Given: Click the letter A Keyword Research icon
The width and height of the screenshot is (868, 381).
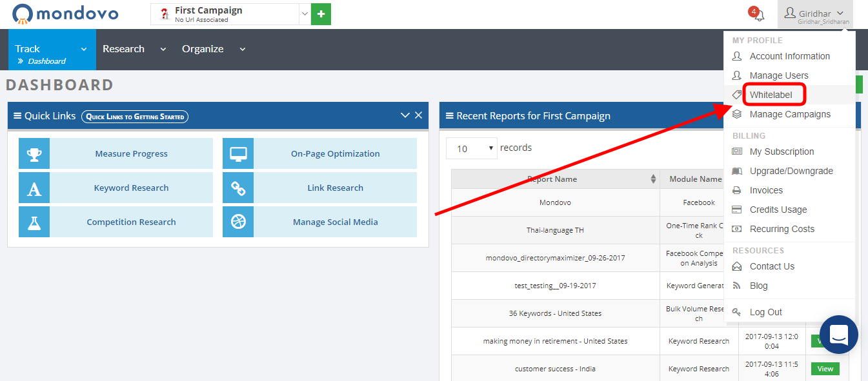Looking at the screenshot, I should click(34, 188).
